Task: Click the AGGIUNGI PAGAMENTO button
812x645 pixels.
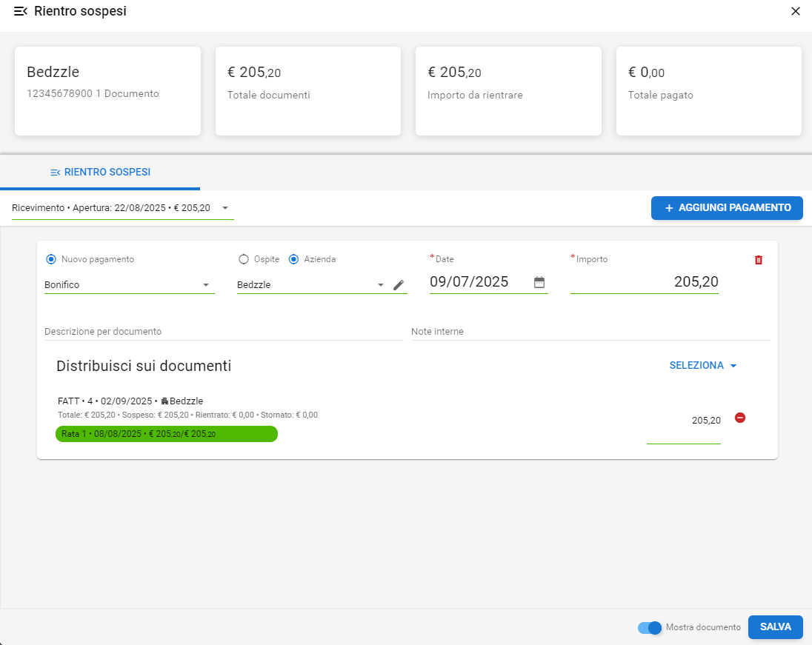Action: pyautogui.click(x=727, y=208)
